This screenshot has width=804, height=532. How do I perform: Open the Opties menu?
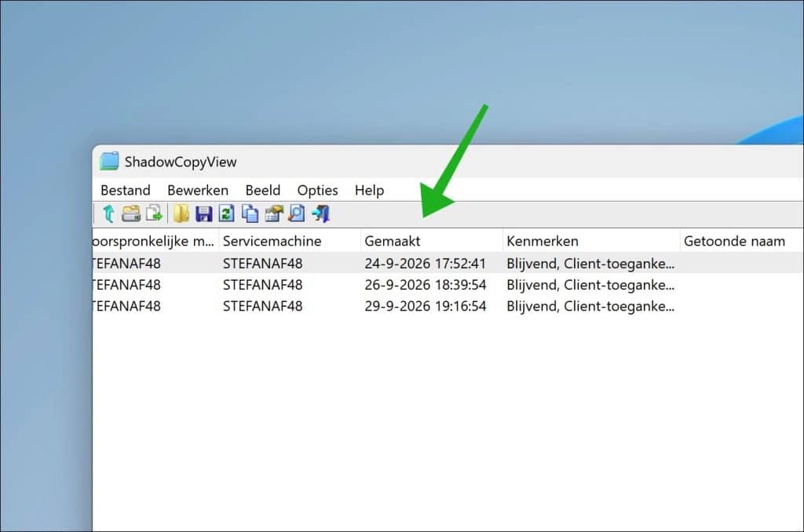click(318, 190)
